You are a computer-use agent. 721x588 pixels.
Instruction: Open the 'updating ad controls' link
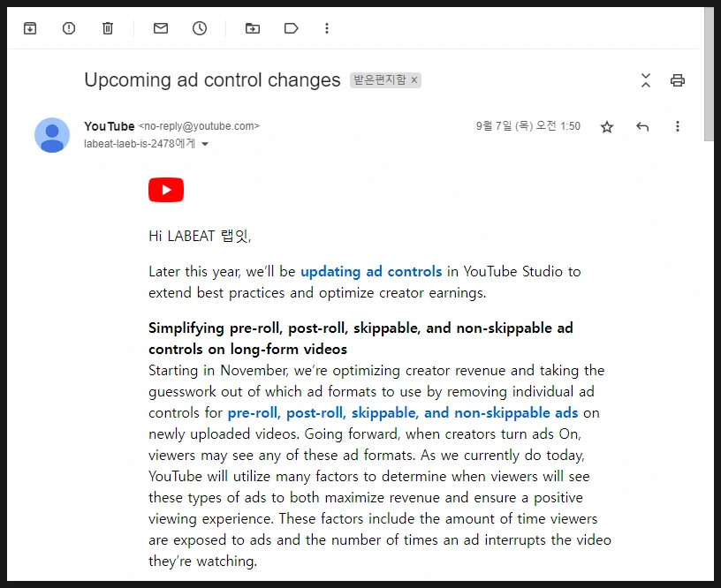click(x=371, y=272)
